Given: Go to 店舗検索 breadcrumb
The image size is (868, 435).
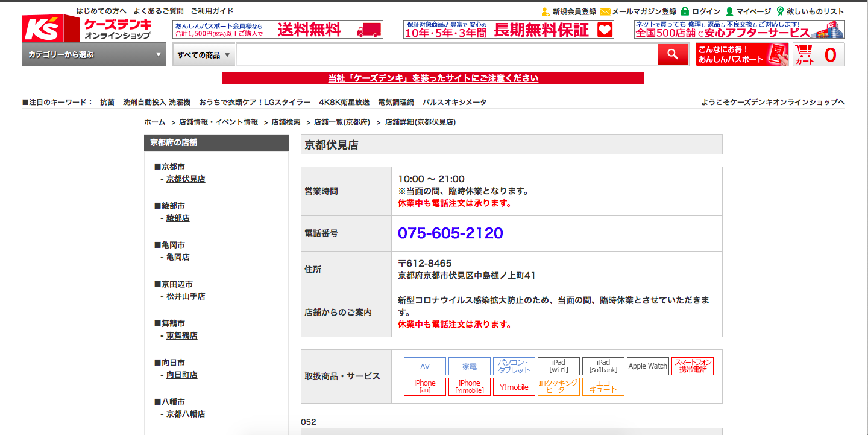Looking at the screenshot, I should pyautogui.click(x=286, y=122).
